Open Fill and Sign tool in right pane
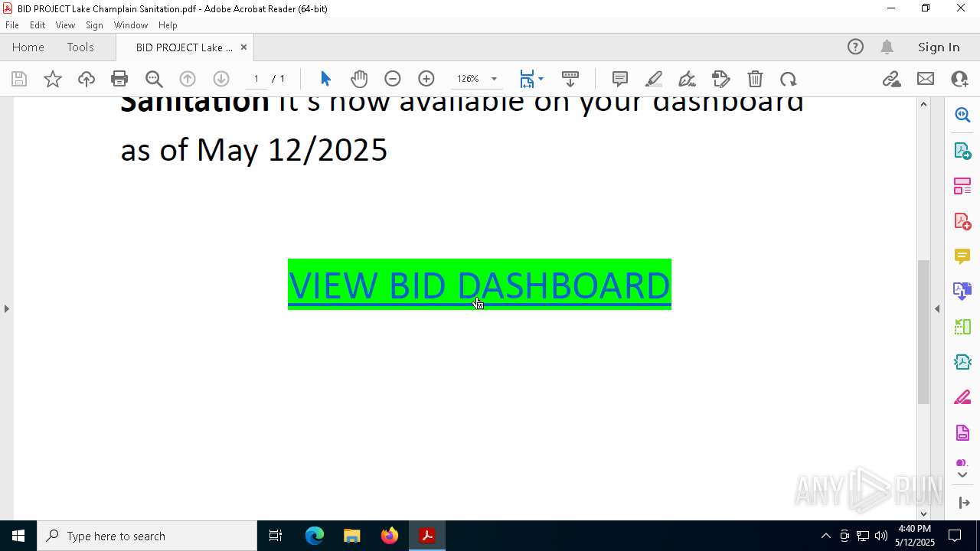980x551 pixels. pos(962,398)
